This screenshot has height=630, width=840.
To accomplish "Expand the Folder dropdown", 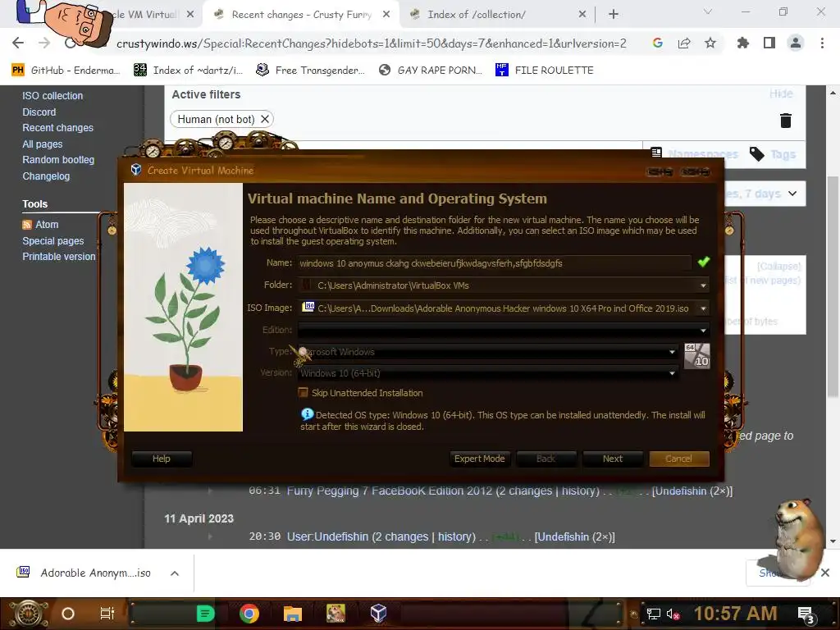I will (x=703, y=285).
